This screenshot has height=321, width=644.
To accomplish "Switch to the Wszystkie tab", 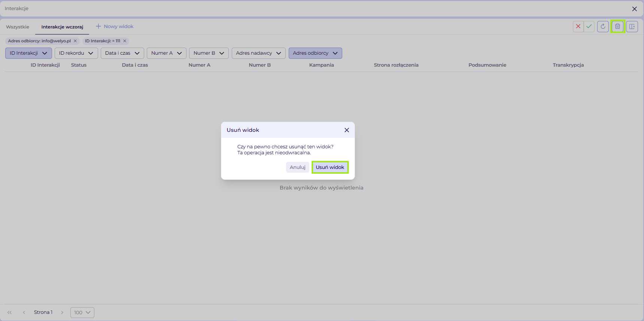I will click(x=18, y=27).
